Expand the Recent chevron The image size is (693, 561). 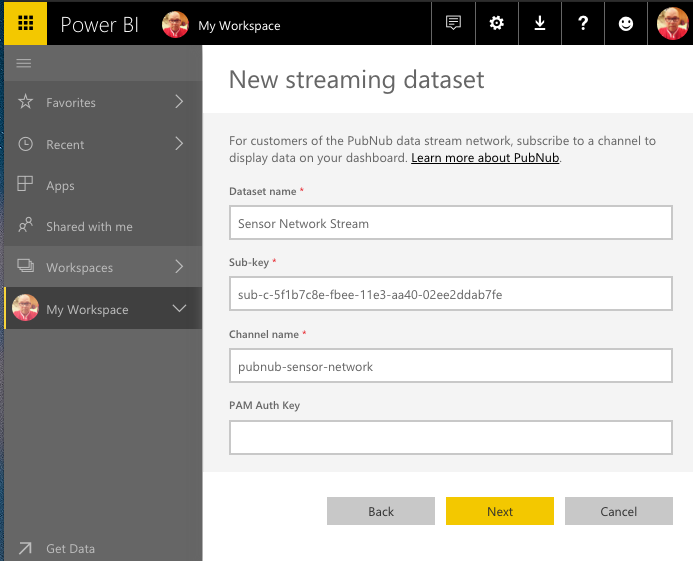(x=179, y=144)
